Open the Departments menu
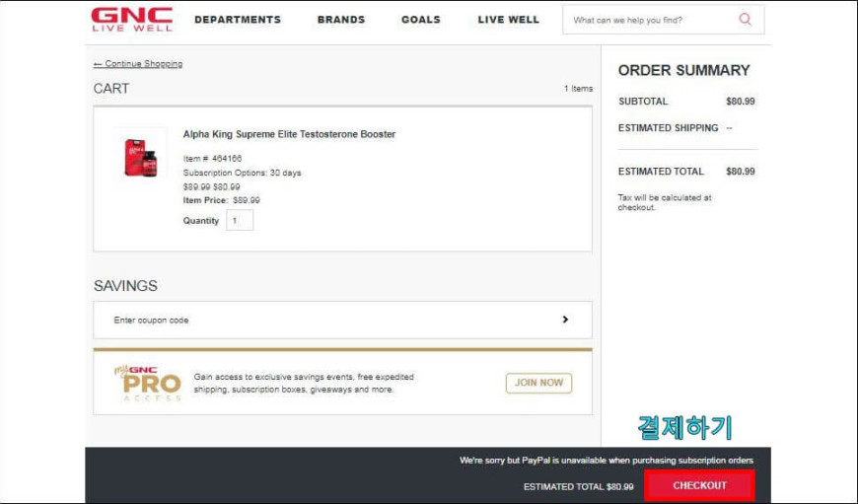This screenshot has height=504, width=858. coord(238,20)
